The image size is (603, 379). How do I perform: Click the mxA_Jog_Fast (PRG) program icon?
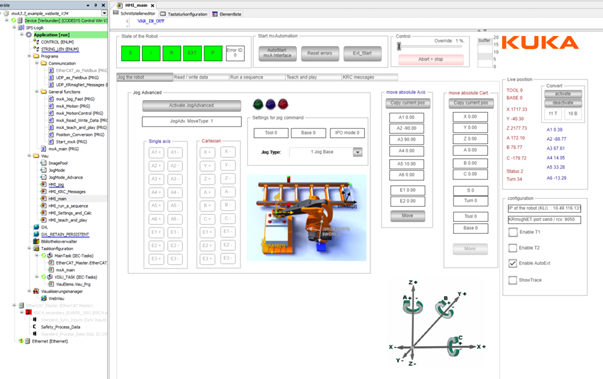51,99
